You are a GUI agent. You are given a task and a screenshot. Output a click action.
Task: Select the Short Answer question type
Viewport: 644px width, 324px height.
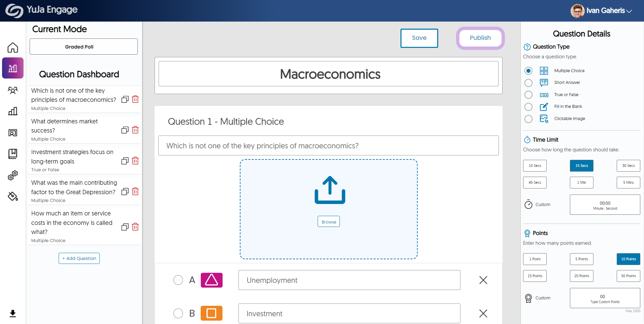click(528, 83)
